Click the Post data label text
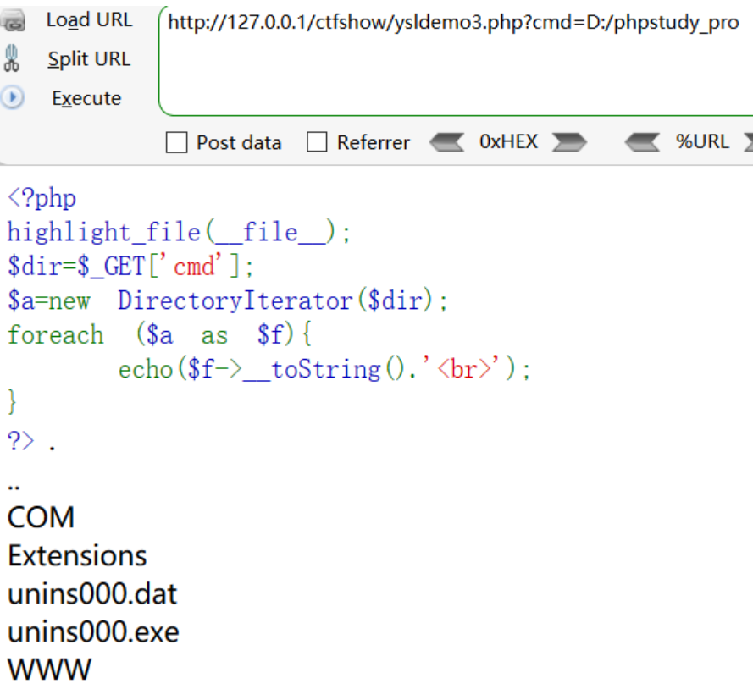The height and width of the screenshot is (700, 753). coord(238,143)
